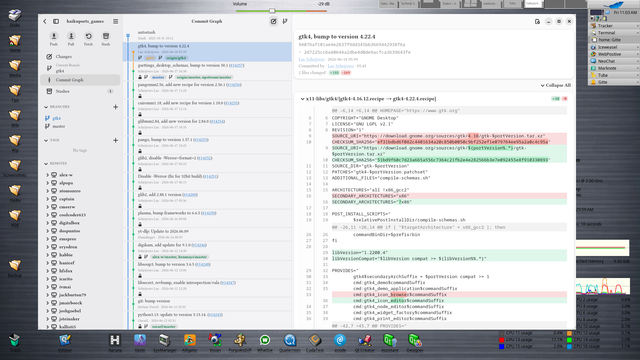Click the branch icon in Commit Graph header
The height and width of the screenshot is (360, 640).
point(285,21)
